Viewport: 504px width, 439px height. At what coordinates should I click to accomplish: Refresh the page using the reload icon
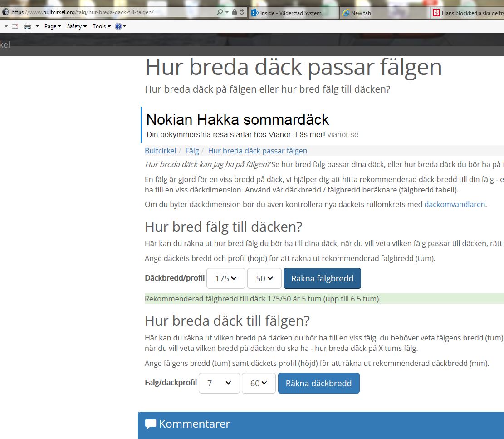tap(242, 11)
